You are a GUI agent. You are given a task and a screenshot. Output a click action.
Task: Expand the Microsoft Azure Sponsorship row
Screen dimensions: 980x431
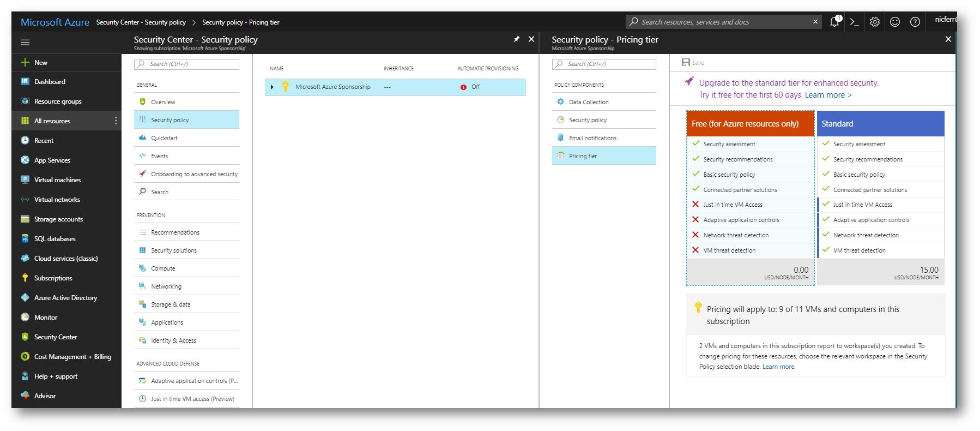(272, 87)
